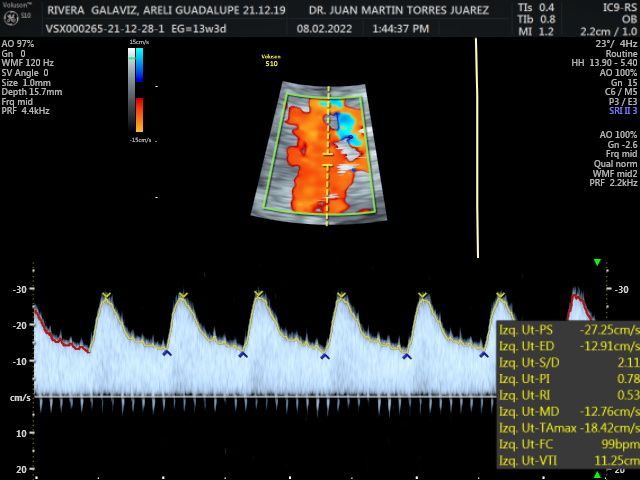Click the Doppler baseline cm/s label
The height and width of the screenshot is (480, 640).
coord(18,397)
